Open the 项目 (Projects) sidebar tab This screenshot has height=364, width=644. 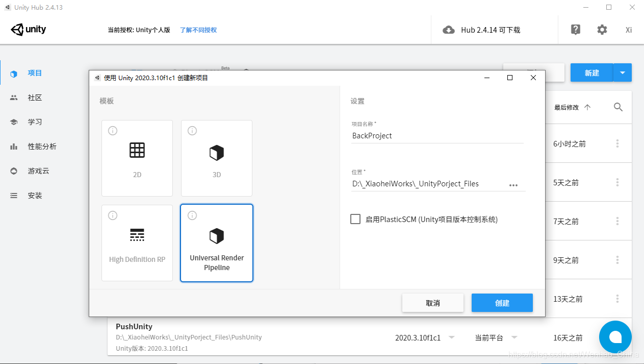pyautogui.click(x=35, y=73)
